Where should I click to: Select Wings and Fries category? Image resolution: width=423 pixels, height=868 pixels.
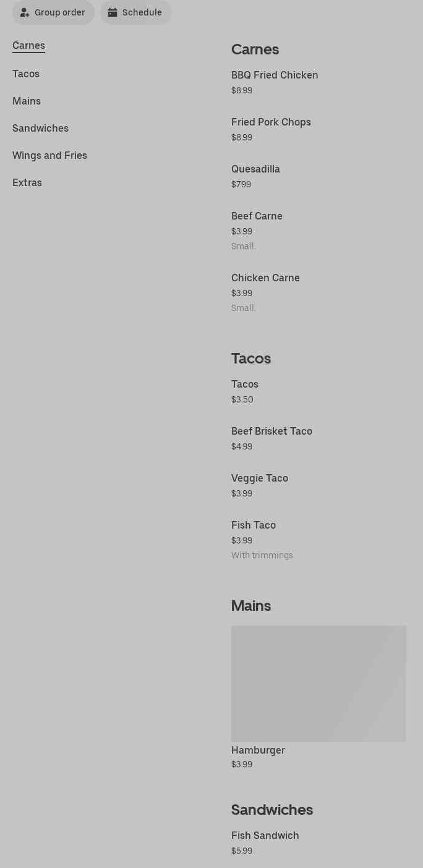coord(49,156)
